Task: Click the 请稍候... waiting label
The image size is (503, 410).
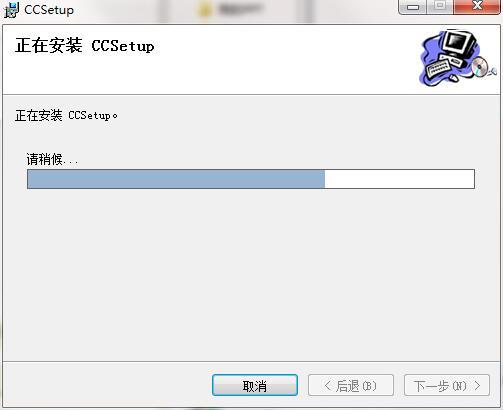Action: (52, 159)
